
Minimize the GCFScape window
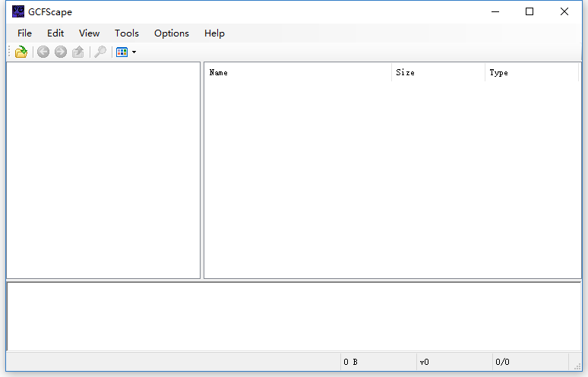[x=495, y=11]
